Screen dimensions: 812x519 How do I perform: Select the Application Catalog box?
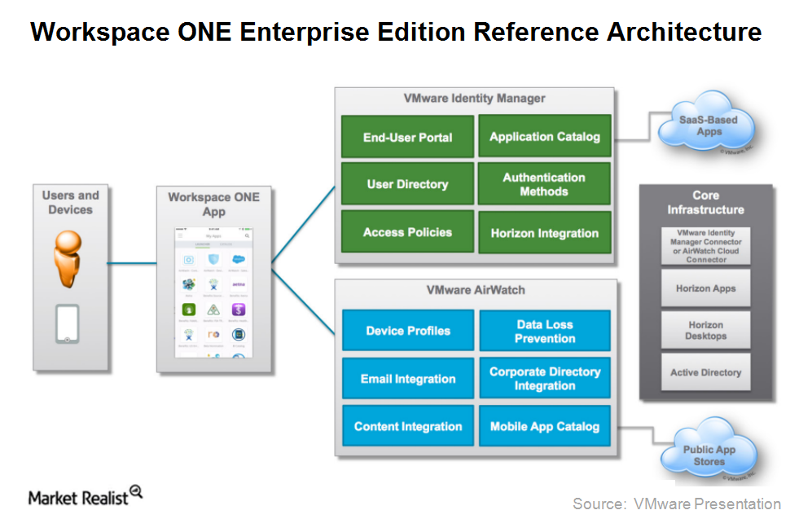pos(545,136)
